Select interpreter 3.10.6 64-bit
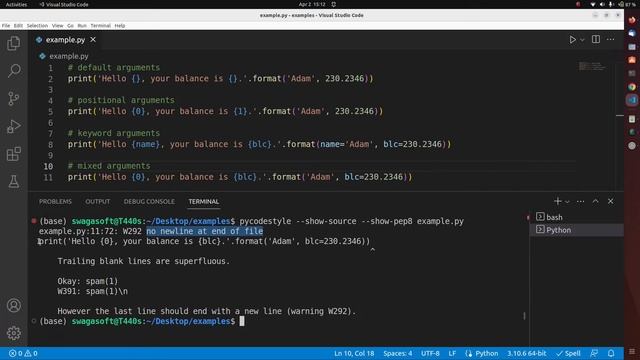The width and height of the screenshot is (640, 360). tap(527, 353)
